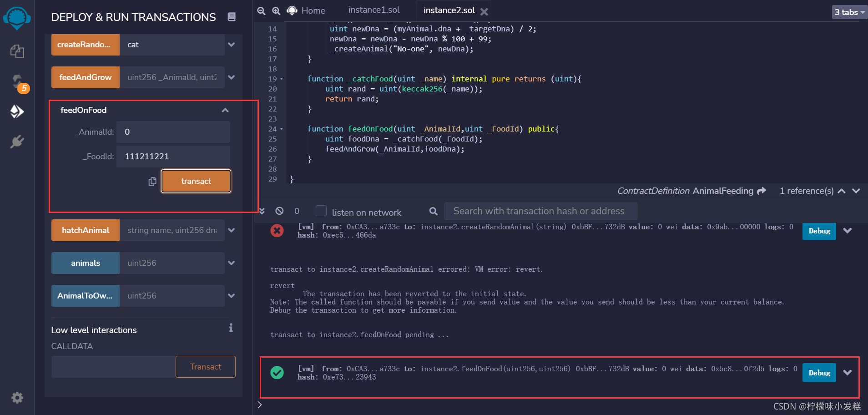This screenshot has width=868, height=415.
Task: Click the orange transact button for feedOnFood
Action: tap(196, 181)
